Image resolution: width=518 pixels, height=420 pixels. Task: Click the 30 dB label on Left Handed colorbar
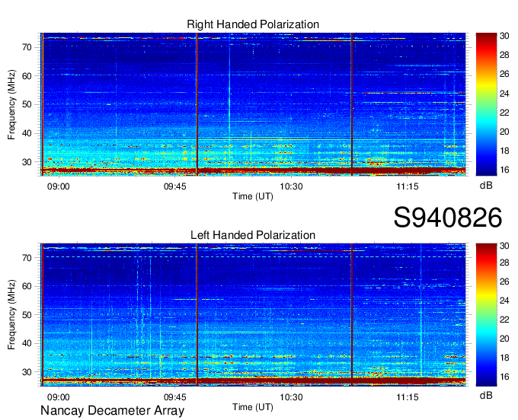tap(504, 246)
